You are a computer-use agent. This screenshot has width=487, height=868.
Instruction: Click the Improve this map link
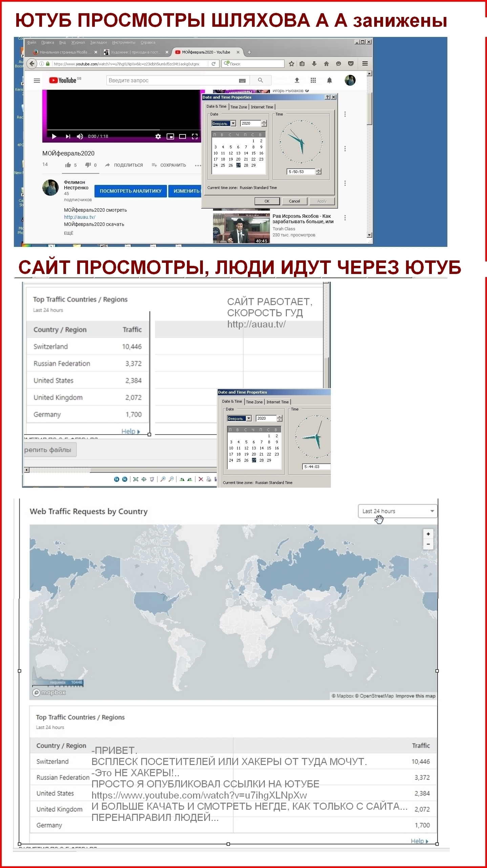click(415, 696)
